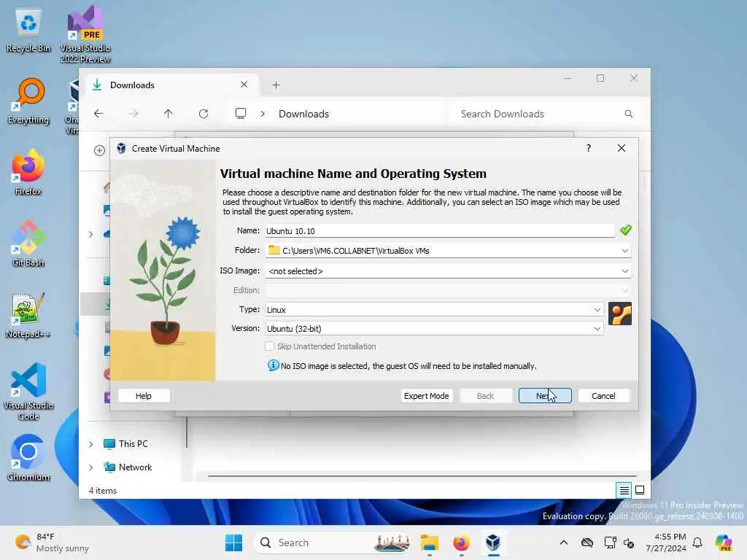Click Next to continue VM creation
The height and width of the screenshot is (560, 747).
tap(545, 396)
